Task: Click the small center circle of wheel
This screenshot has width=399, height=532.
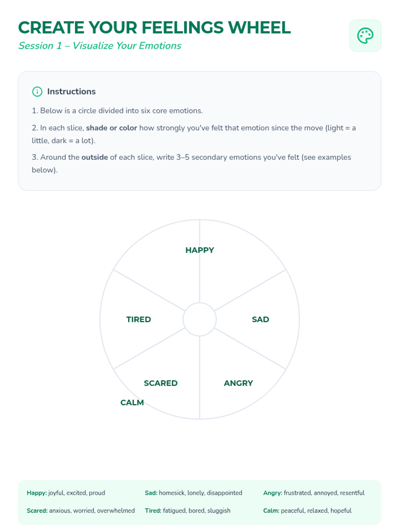Action: point(199,319)
